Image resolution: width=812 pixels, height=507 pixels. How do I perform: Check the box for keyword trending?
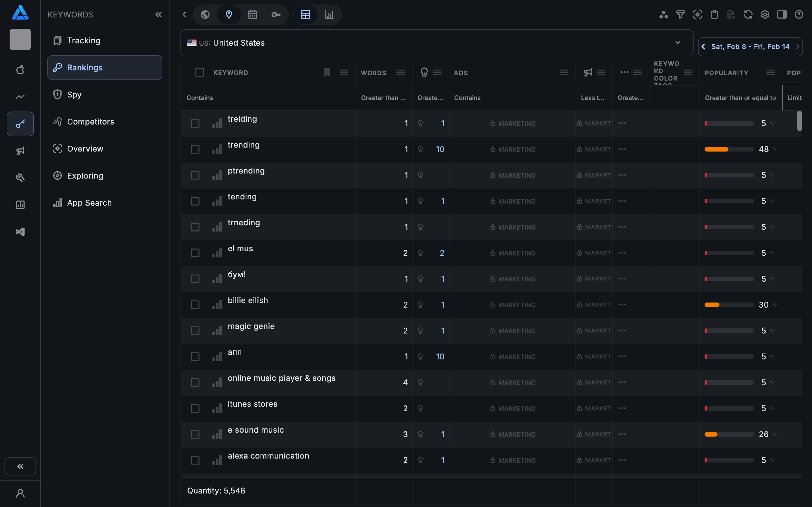pos(195,149)
